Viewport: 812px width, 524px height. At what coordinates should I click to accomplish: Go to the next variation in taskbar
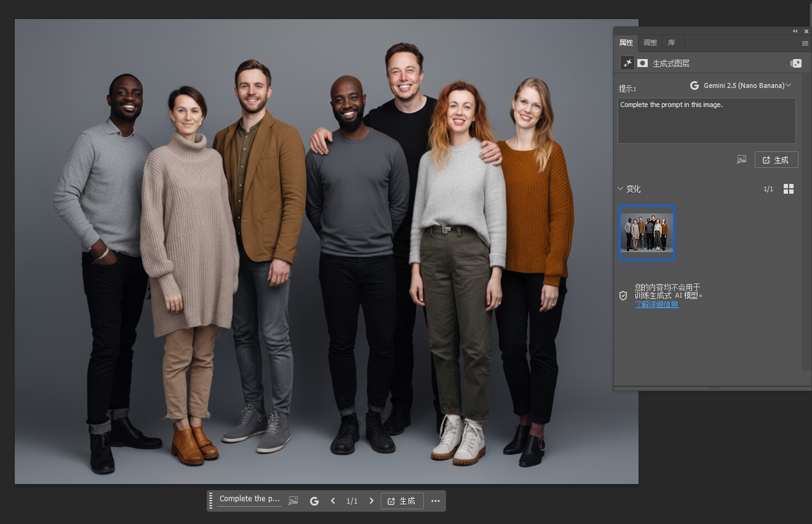[371, 501]
